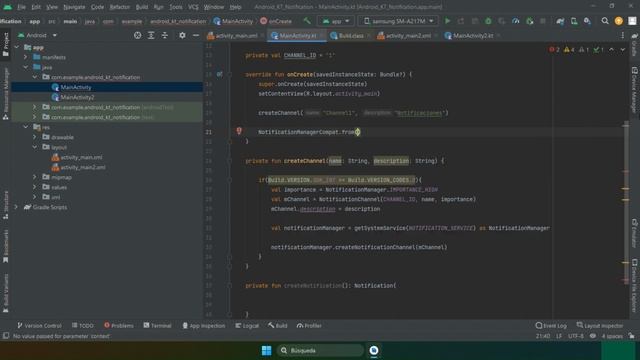Open the Terminal tool window
Image resolution: width=640 pixels, height=360 pixels.
click(158, 325)
